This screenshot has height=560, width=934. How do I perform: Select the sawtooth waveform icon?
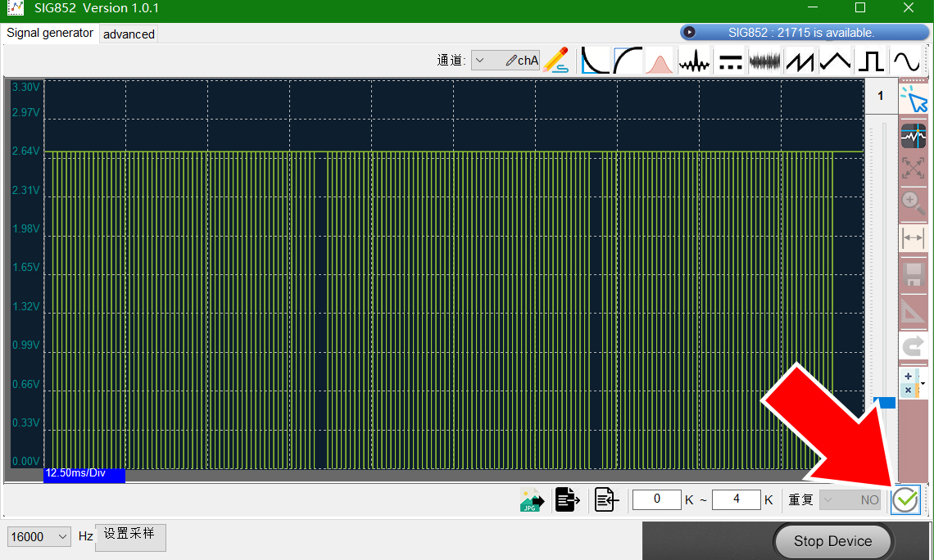pyautogui.click(x=800, y=61)
